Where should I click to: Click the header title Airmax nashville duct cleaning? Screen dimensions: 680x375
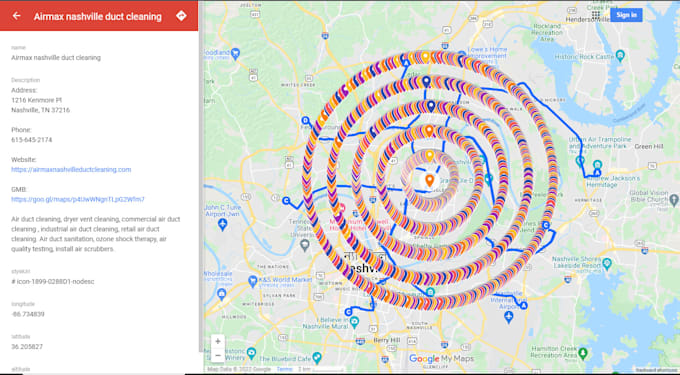point(98,16)
